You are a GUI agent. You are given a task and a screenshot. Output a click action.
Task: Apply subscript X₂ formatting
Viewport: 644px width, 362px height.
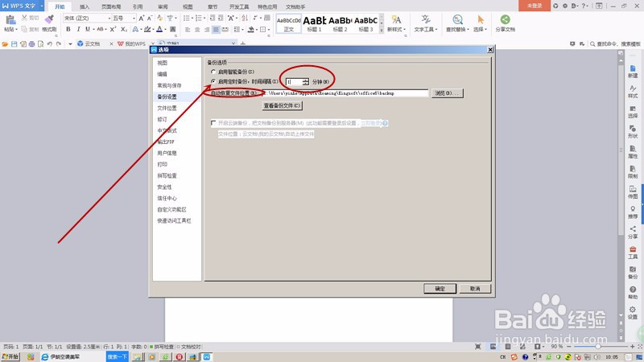coord(124,29)
